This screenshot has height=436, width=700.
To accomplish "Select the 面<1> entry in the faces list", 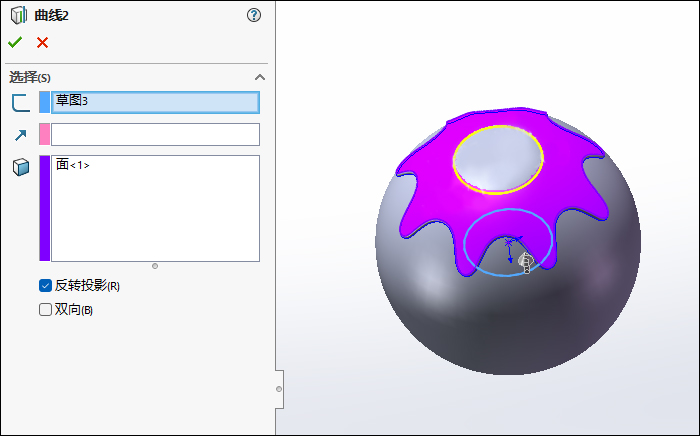I will 73,165.
